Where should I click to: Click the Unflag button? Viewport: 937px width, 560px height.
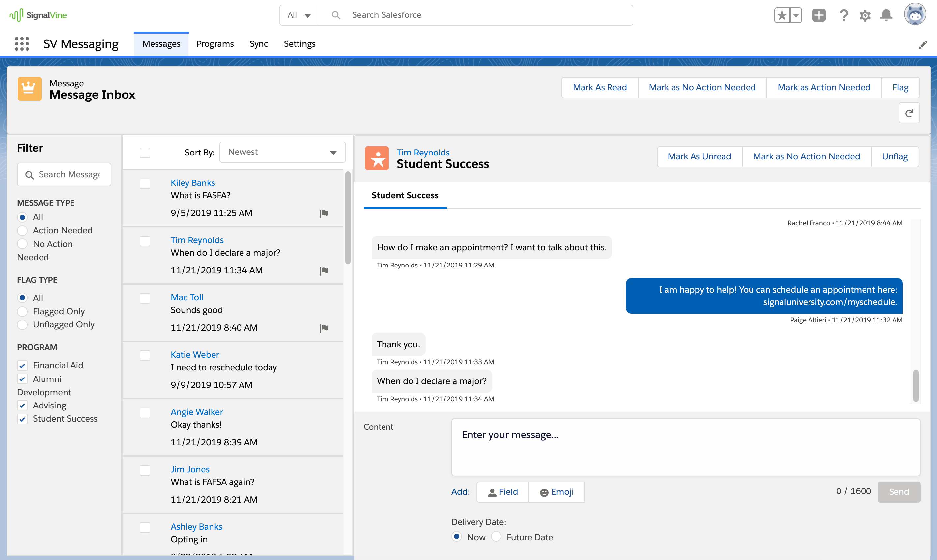(x=894, y=156)
